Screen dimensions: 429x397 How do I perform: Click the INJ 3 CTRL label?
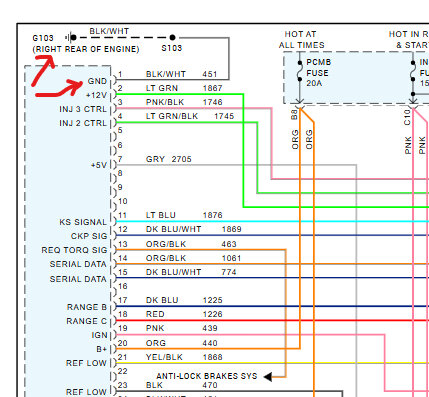point(83,109)
